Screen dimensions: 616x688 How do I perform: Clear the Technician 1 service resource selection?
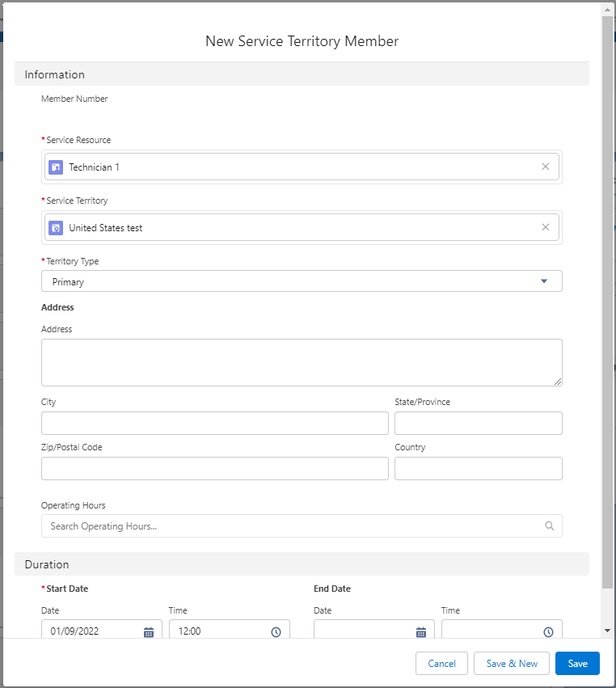(x=545, y=167)
